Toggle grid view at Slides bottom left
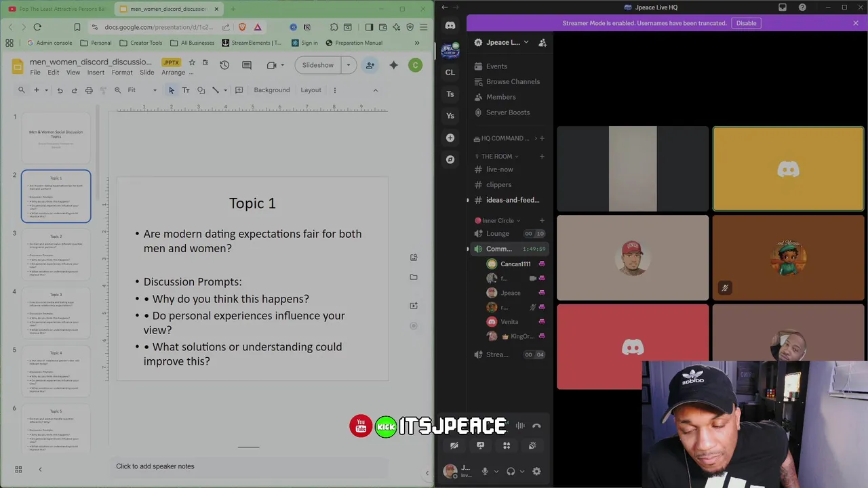868x488 pixels. [x=18, y=469]
